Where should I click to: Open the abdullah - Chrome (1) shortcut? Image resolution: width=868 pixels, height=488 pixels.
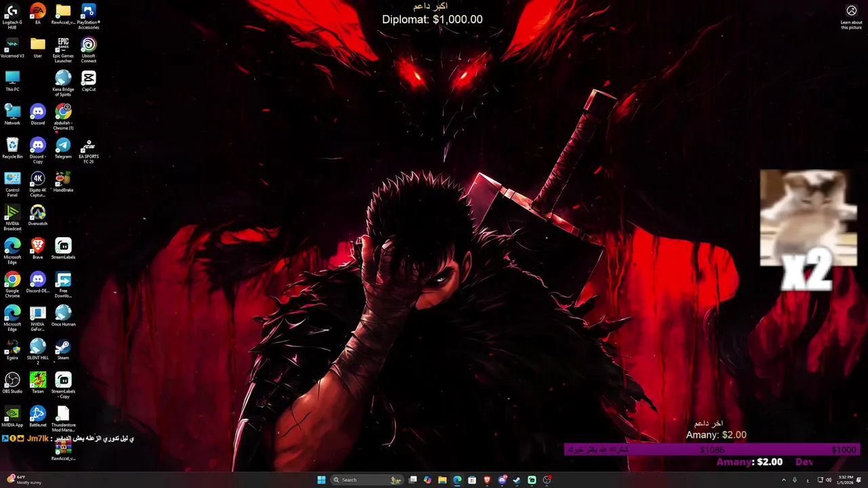click(x=63, y=117)
